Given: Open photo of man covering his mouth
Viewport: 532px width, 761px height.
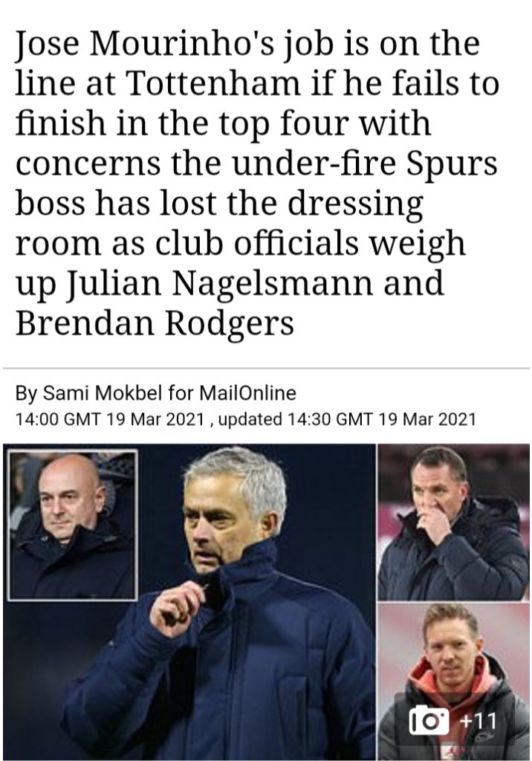Looking at the screenshot, I should [453, 521].
